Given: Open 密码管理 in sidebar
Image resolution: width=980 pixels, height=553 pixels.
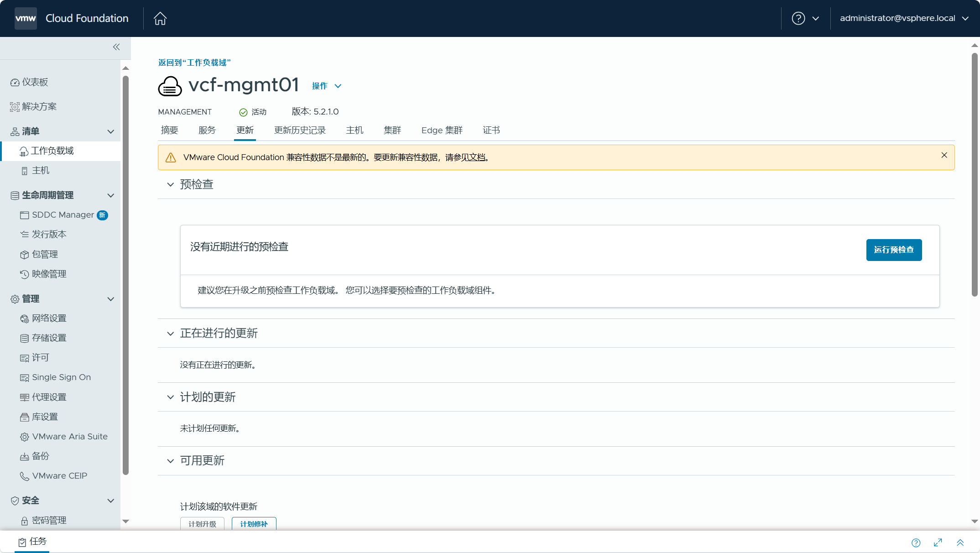Looking at the screenshot, I should click(43, 520).
